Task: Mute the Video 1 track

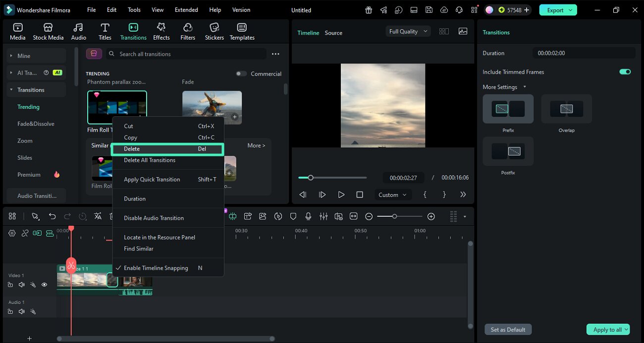Action: (21, 285)
